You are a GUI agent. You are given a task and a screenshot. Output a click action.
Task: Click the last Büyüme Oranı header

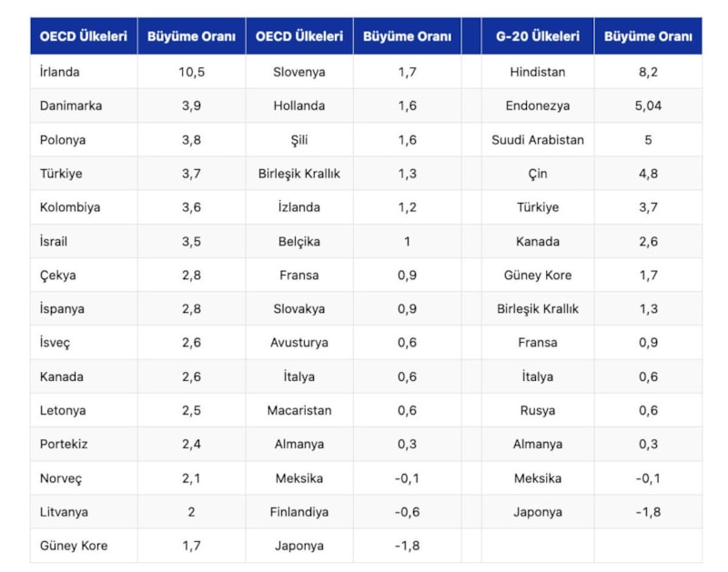click(648, 36)
